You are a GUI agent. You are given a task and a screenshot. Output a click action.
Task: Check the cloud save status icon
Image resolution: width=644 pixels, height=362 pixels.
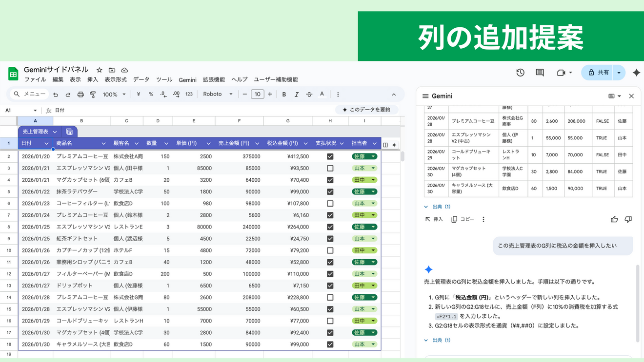point(124,70)
